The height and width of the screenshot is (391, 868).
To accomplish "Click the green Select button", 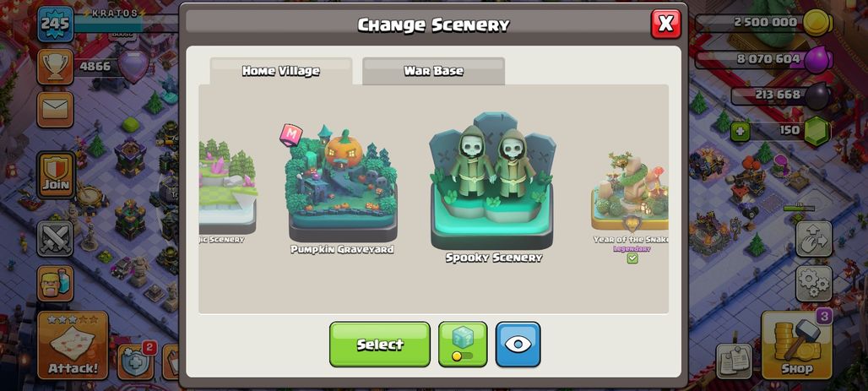I will point(380,345).
